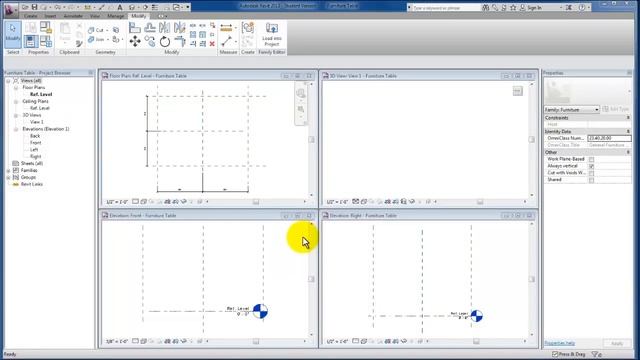
Task: Switch to the Modify ribbon tab
Action: 138,16
